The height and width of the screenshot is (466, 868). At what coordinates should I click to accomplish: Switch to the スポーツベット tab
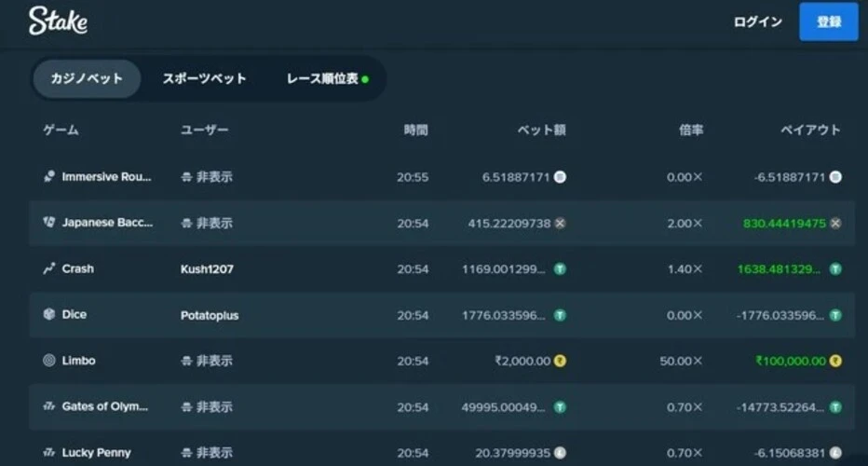pyautogui.click(x=204, y=78)
